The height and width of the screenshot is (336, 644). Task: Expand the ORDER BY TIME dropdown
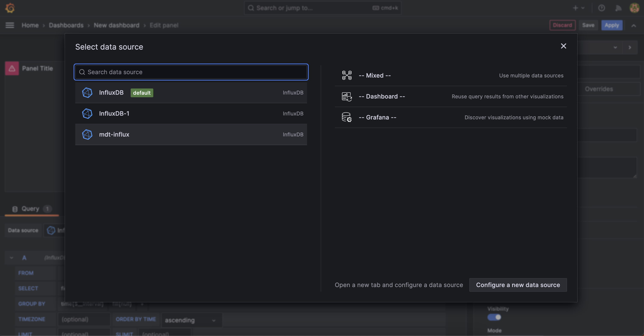click(191, 319)
